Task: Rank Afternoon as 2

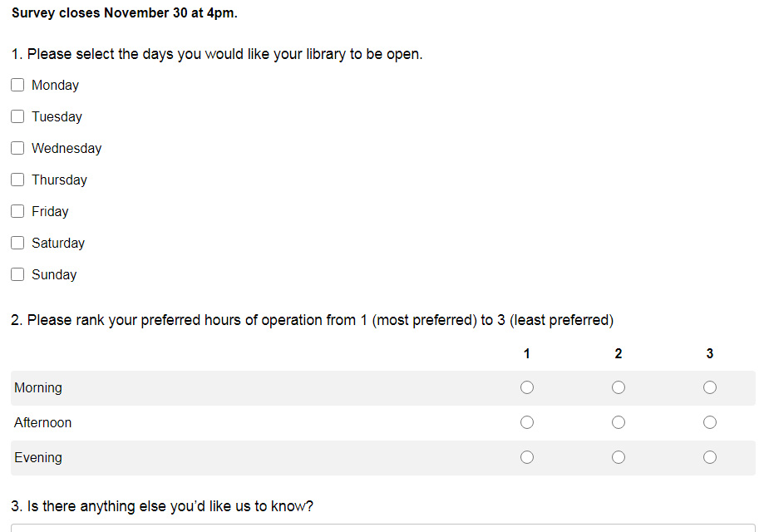Action: click(x=619, y=422)
